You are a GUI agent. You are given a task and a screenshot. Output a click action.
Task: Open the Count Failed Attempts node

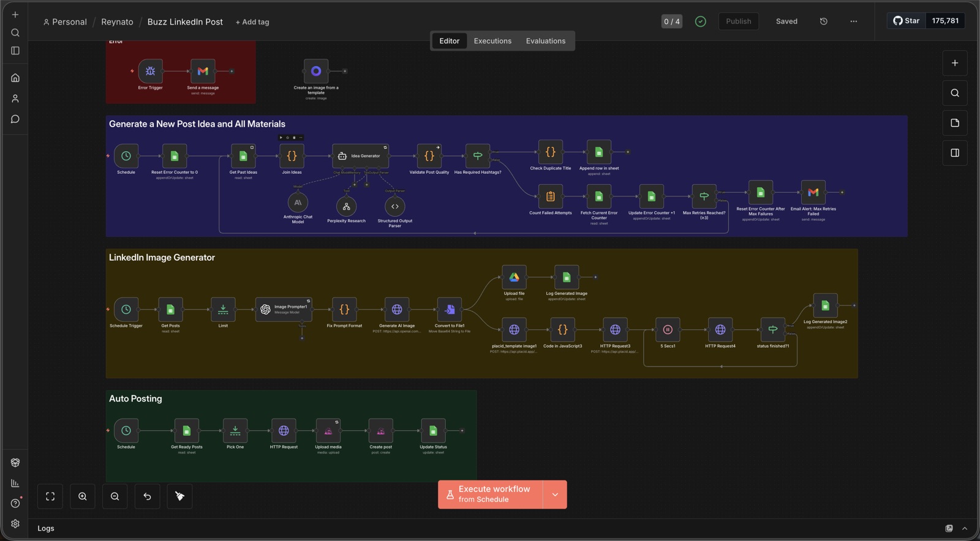coord(551,196)
